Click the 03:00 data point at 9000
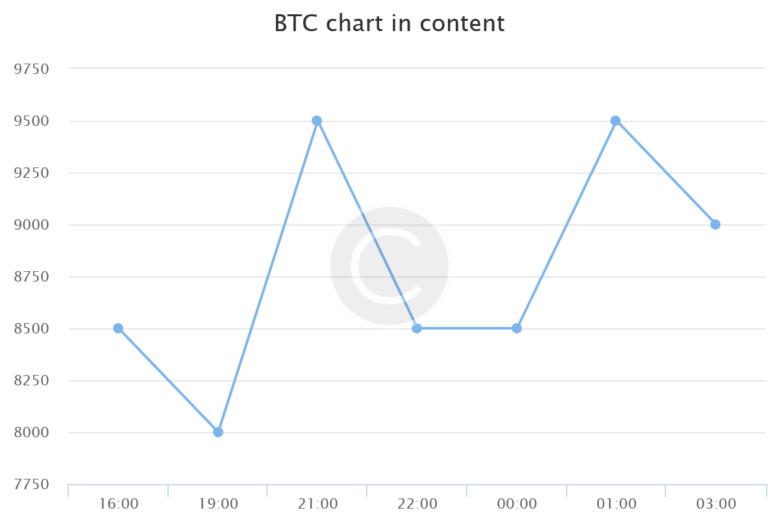The image size is (779, 532). point(715,224)
